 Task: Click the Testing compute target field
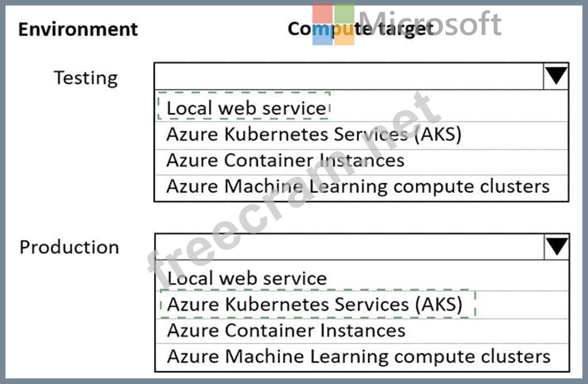347,76
